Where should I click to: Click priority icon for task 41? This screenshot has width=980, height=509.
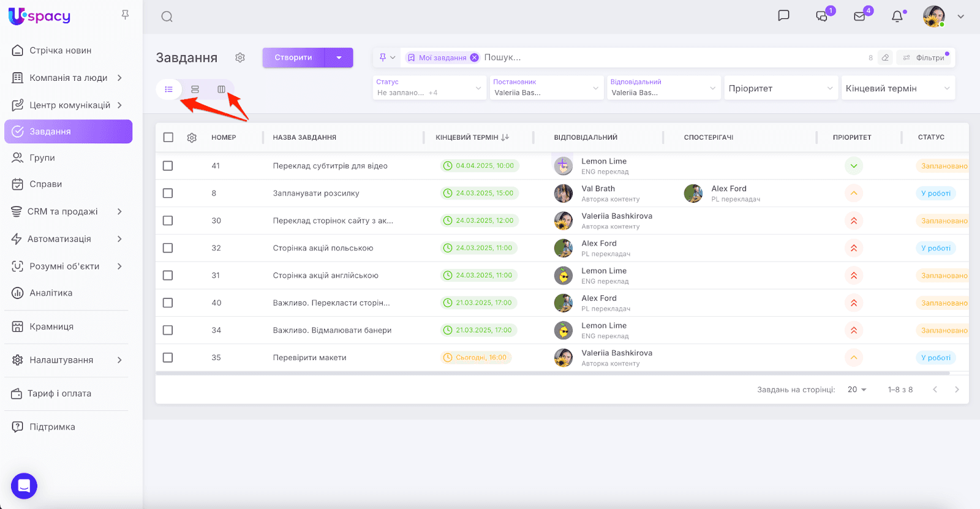coord(853,165)
